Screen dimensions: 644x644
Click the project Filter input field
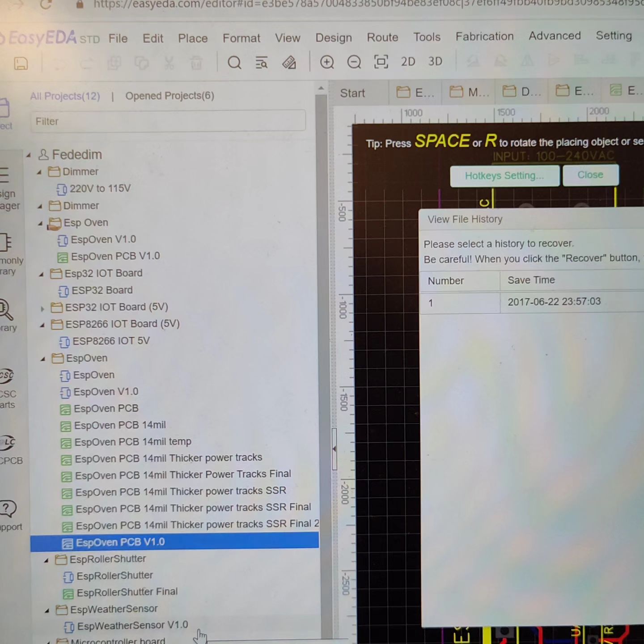pyautogui.click(x=168, y=121)
